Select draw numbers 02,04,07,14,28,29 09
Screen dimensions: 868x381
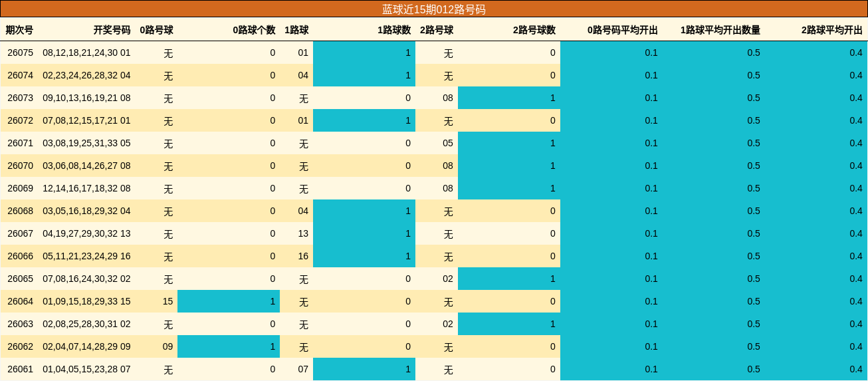point(86,346)
